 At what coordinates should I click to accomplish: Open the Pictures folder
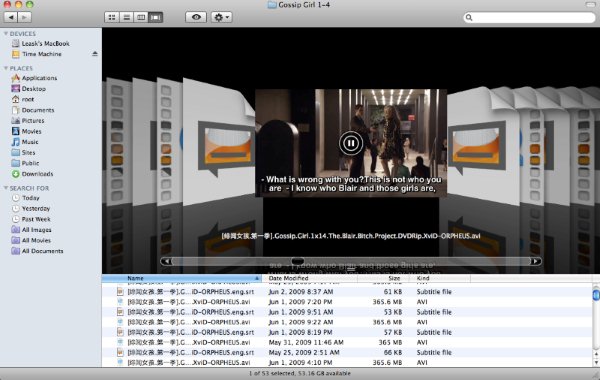[28, 121]
